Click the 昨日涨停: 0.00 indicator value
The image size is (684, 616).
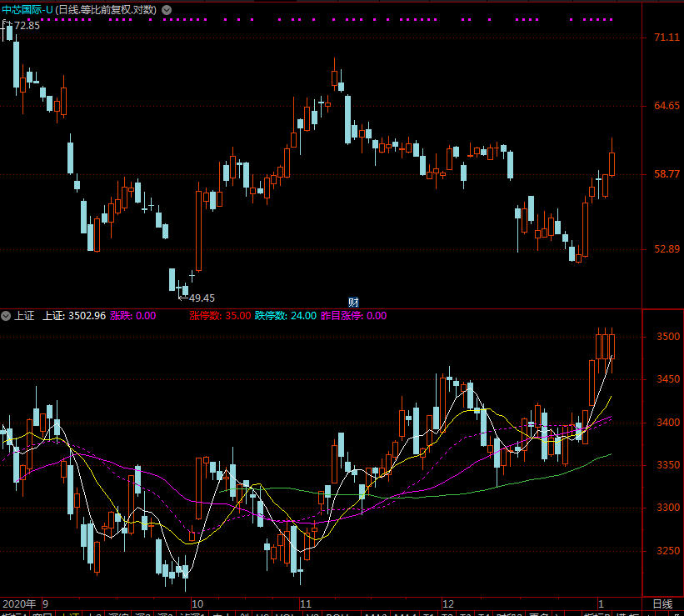pyautogui.click(x=353, y=316)
